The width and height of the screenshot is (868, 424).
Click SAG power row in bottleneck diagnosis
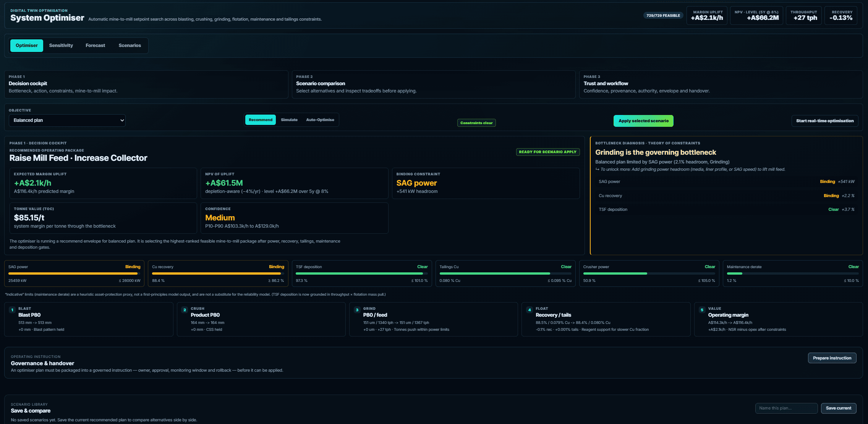(726, 182)
